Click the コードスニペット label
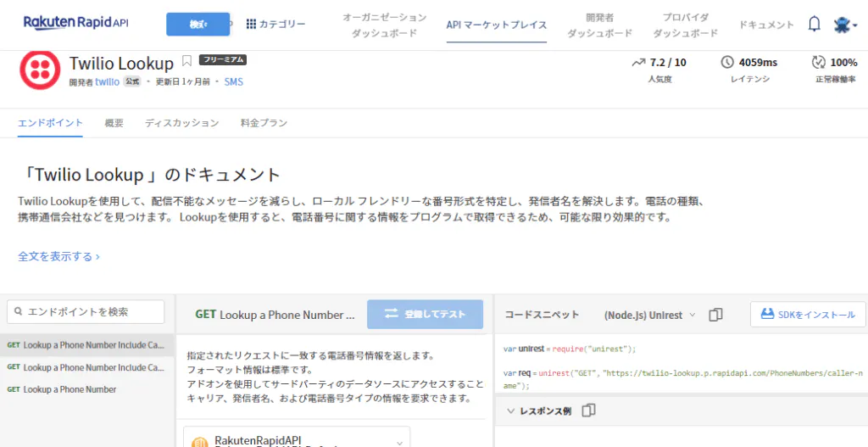 (x=542, y=315)
